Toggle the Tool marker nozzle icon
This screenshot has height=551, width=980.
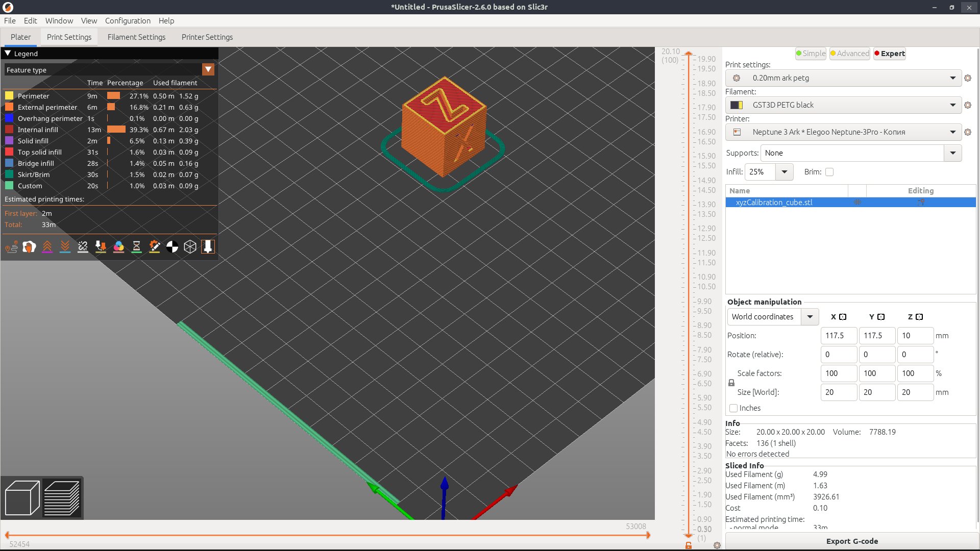208,247
